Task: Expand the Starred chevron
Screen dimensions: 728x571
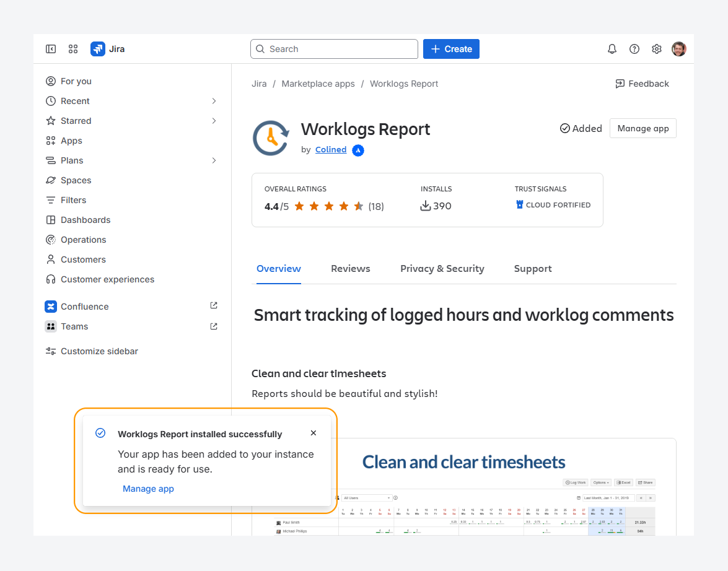Action: [x=214, y=121]
